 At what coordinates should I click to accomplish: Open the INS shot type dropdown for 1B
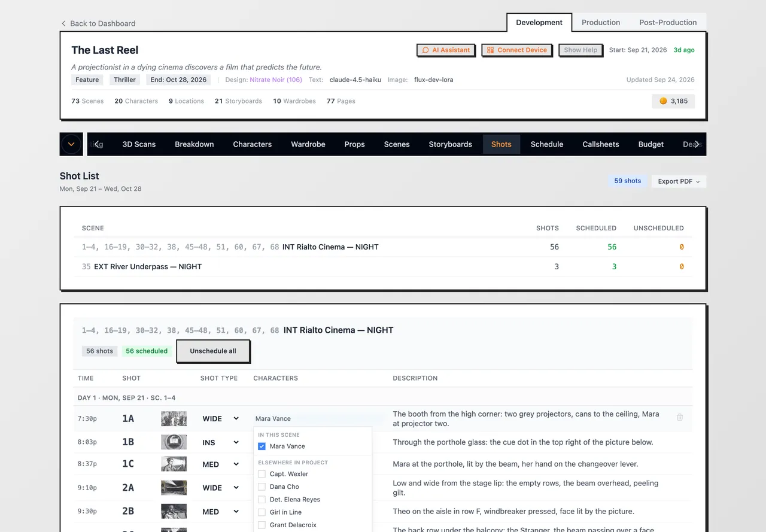220,442
